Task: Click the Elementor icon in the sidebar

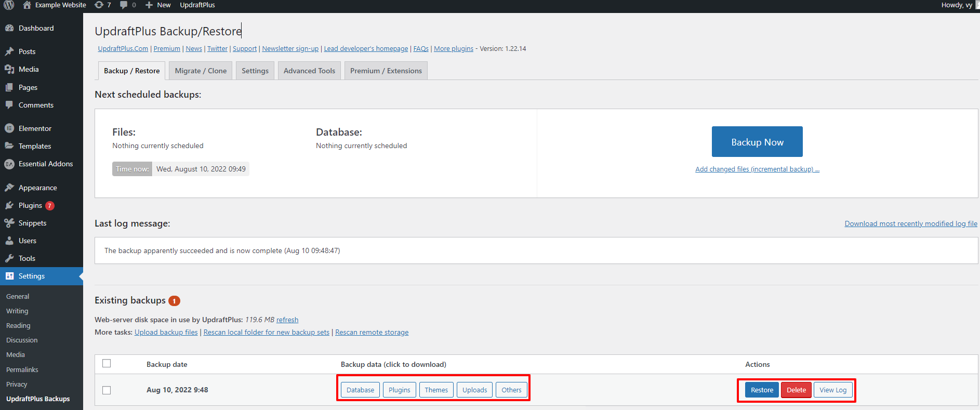Action: 9,128
